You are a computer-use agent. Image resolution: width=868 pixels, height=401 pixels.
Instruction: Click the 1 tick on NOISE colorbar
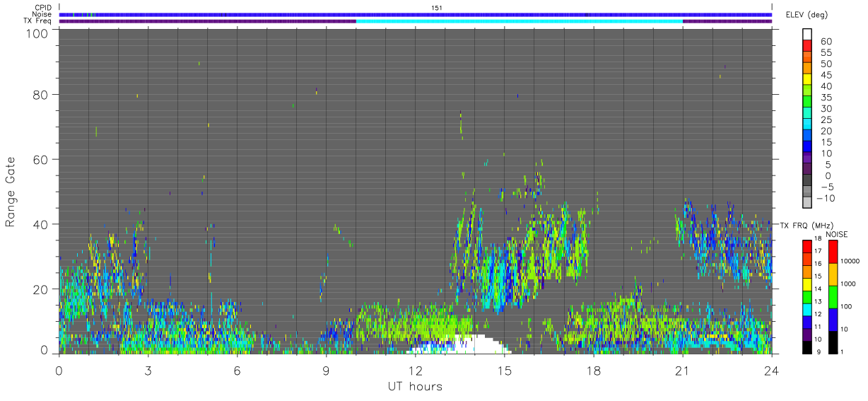[x=842, y=351]
